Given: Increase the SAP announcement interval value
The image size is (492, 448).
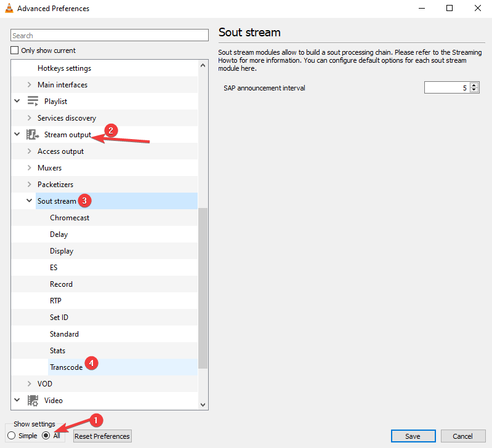Looking at the screenshot, I should tap(474, 86).
